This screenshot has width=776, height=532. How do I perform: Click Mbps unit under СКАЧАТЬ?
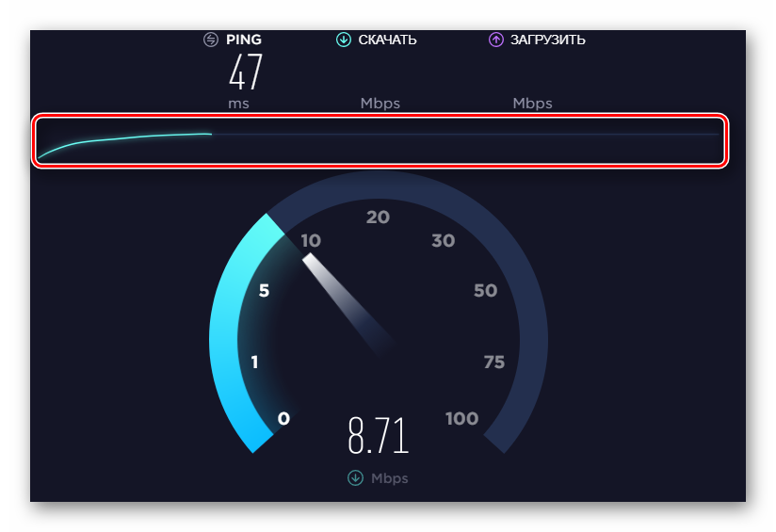click(x=380, y=104)
